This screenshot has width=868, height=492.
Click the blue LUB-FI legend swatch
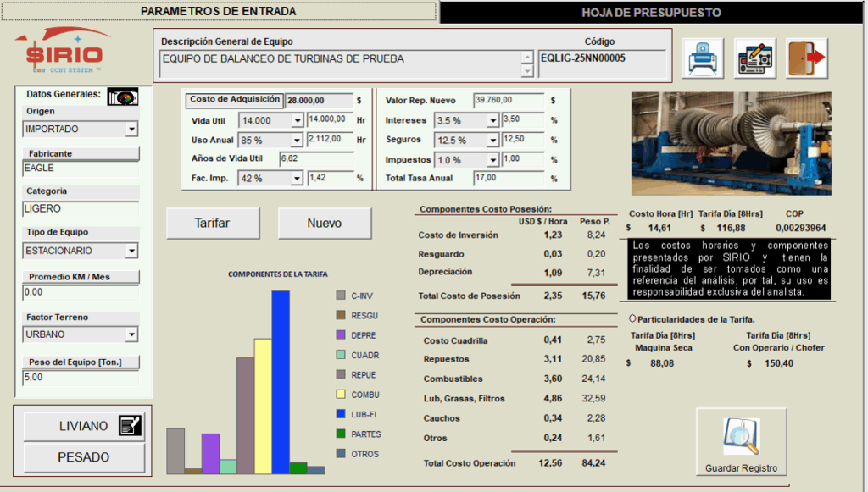(x=341, y=414)
